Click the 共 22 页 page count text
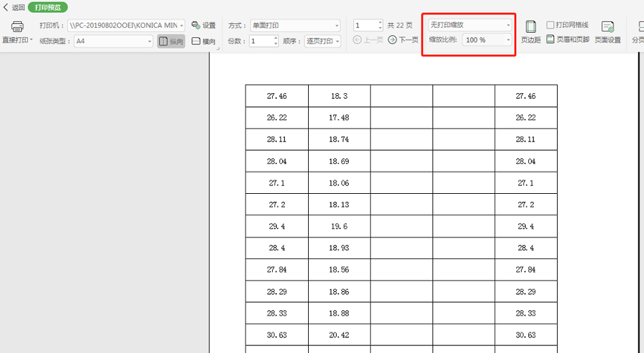The height and width of the screenshot is (353, 644). click(400, 25)
